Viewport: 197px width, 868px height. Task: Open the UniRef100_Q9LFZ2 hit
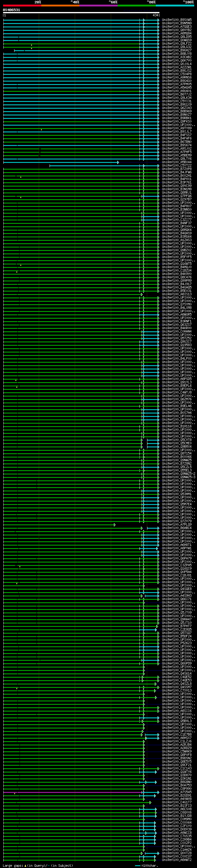point(177,43)
